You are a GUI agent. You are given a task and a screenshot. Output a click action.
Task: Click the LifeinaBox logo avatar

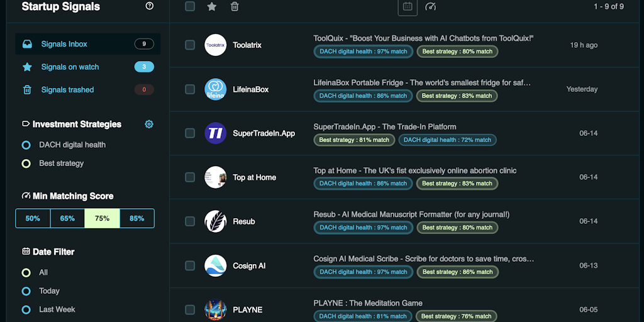(216, 89)
